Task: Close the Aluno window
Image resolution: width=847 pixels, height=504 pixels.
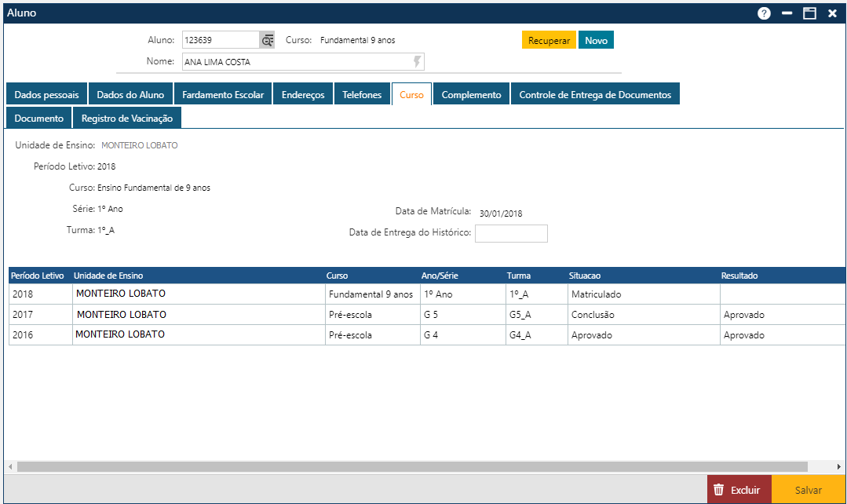Action: (x=832, y=13)
